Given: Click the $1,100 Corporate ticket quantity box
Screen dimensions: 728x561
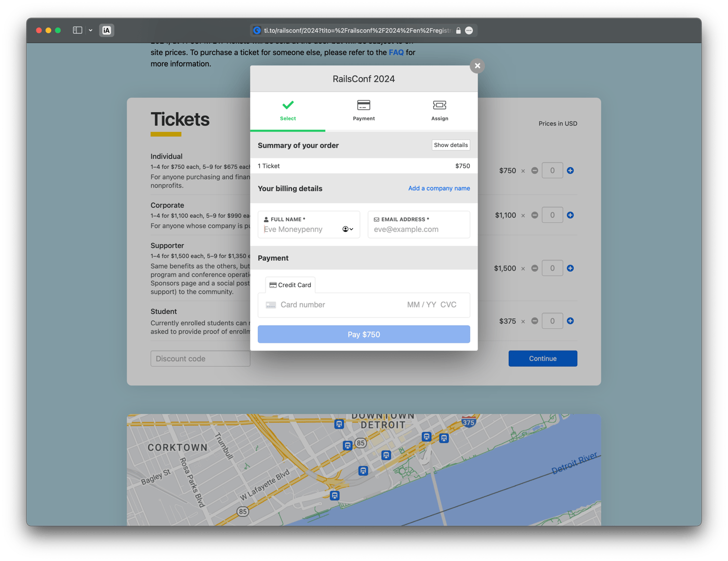Looking at the screenshot, I should 552,215.
